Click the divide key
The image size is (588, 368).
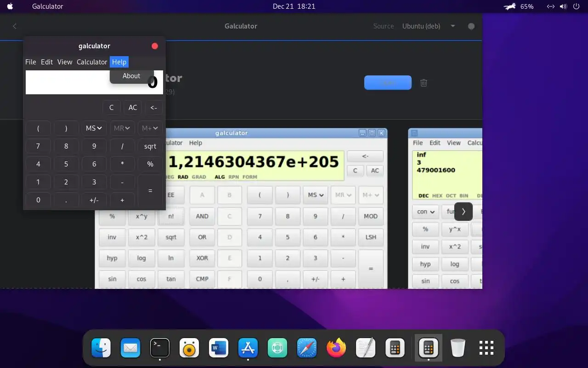tap(122, 146)
